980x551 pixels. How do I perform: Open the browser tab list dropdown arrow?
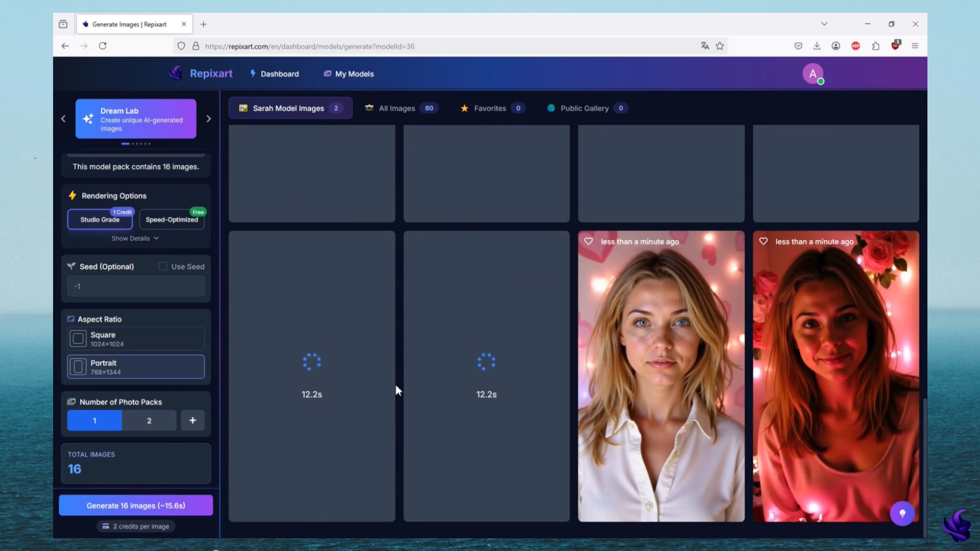click(x=824, y=24)
